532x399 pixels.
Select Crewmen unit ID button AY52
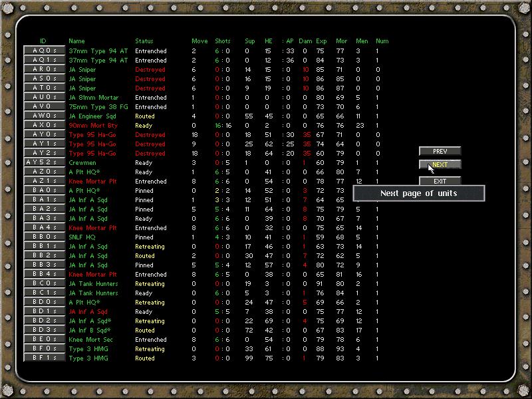point(45,162)
